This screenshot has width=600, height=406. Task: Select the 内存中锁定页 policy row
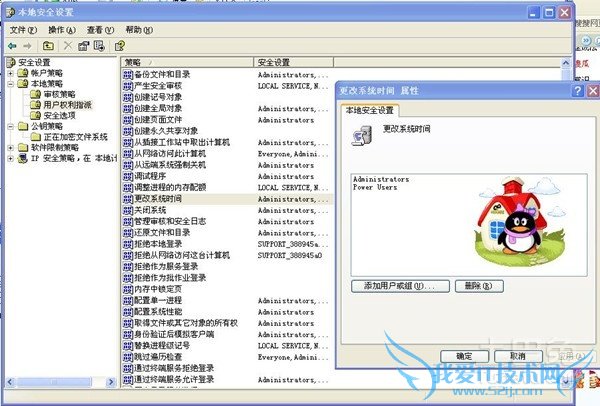(227, 289)
